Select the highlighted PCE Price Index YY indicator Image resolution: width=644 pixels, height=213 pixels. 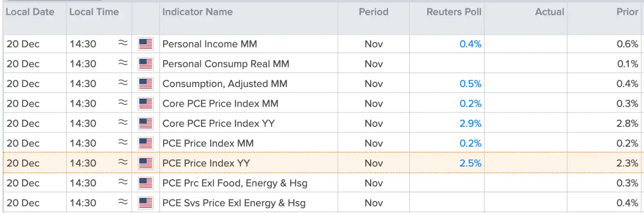click(x=206, y=163)
